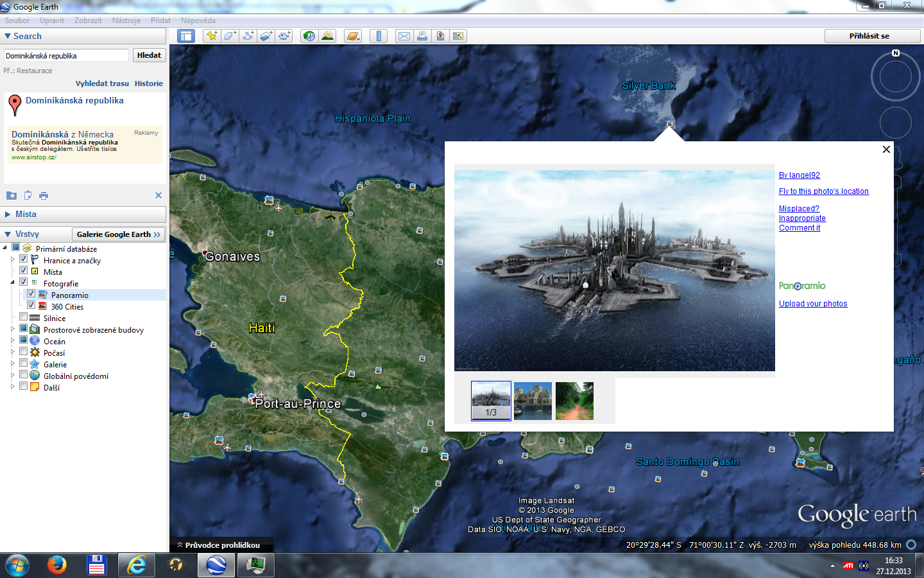
Task: Enable the Počasí weather layer
Action: point(24,352)
